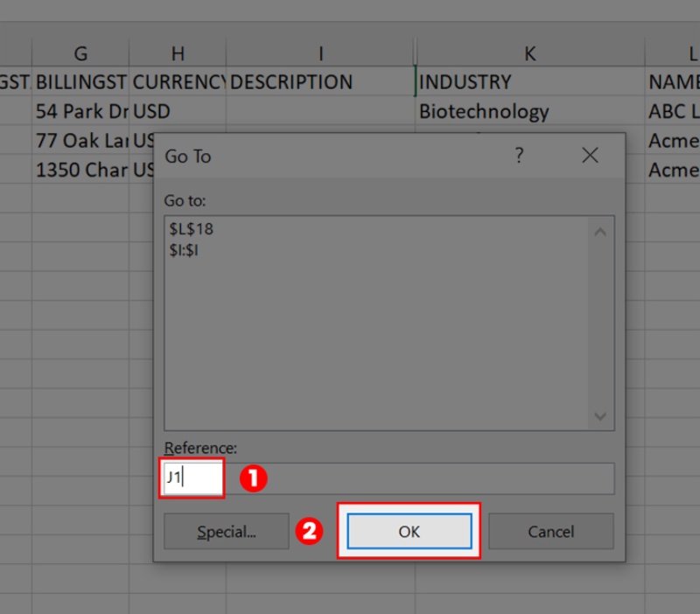Click the ABC L name cell
The width and height of the screenshot is (700, 614).
click(x=672, y=112)
